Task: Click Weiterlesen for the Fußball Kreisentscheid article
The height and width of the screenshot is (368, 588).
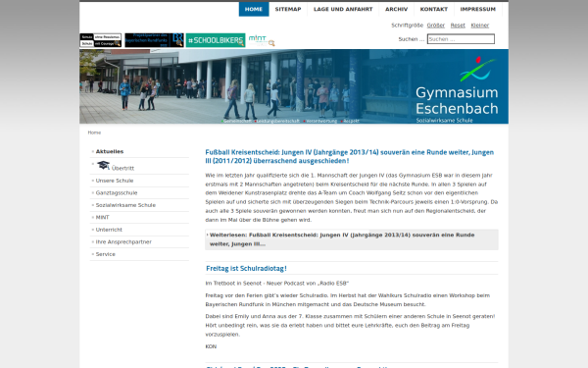Action: [352, 239]
